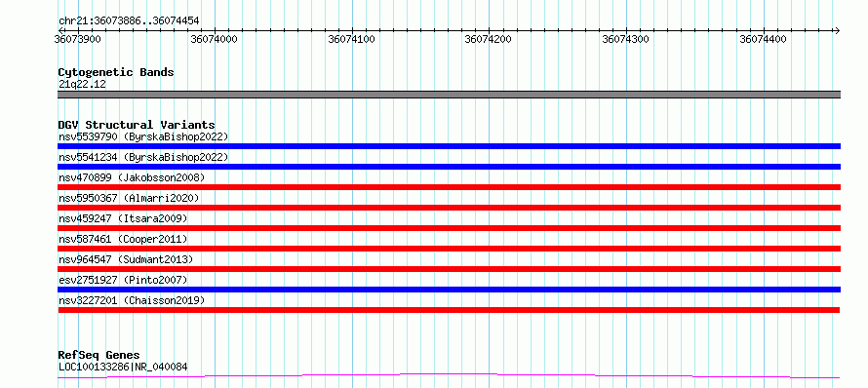The height and width of the screenshot is (388, 868).
Task: Click ruler position 36074000
Action: (214, 39)
